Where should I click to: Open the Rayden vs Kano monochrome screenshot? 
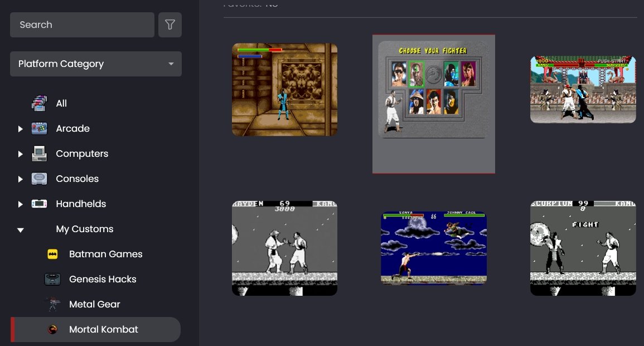point(284,248)
